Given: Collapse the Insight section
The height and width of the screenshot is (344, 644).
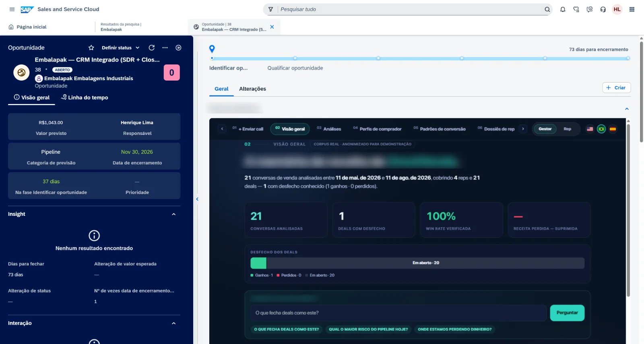Looking at the screenshot, I should pyautogui.click(x=174, y=214).
